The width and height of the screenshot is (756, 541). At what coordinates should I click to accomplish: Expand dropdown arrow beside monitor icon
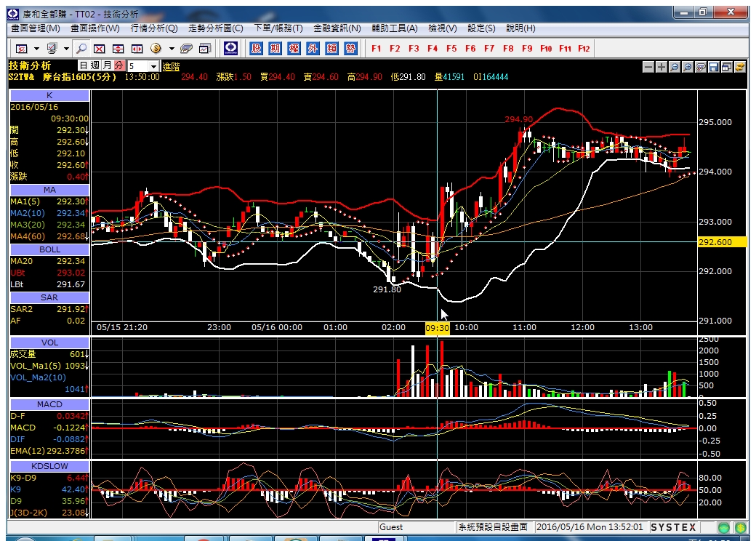67,49
